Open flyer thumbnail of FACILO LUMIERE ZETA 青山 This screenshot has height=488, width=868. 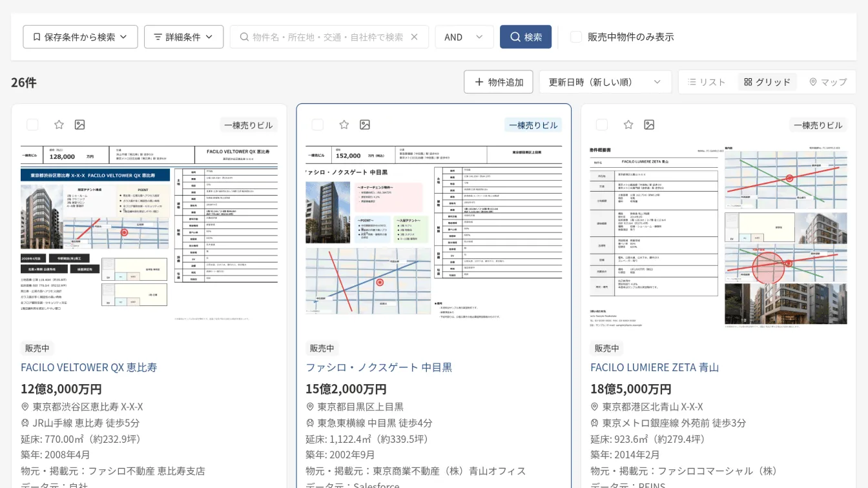(x=718, y=236)
